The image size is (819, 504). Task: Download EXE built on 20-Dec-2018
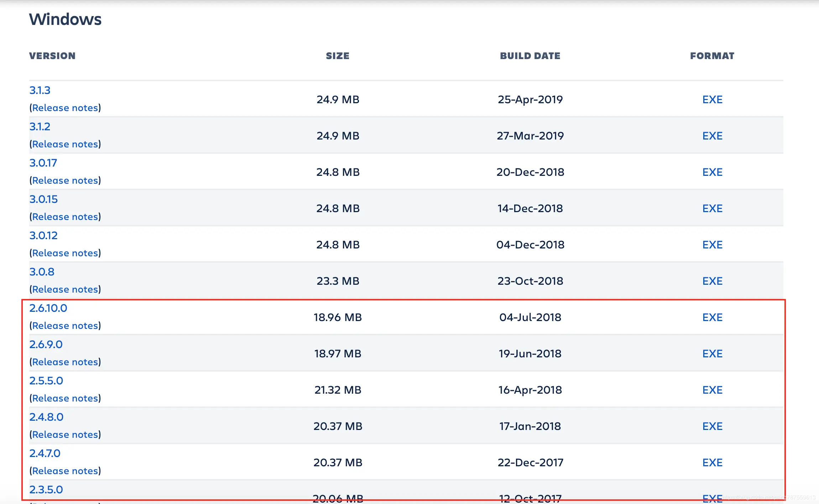(x=712, y=172)
